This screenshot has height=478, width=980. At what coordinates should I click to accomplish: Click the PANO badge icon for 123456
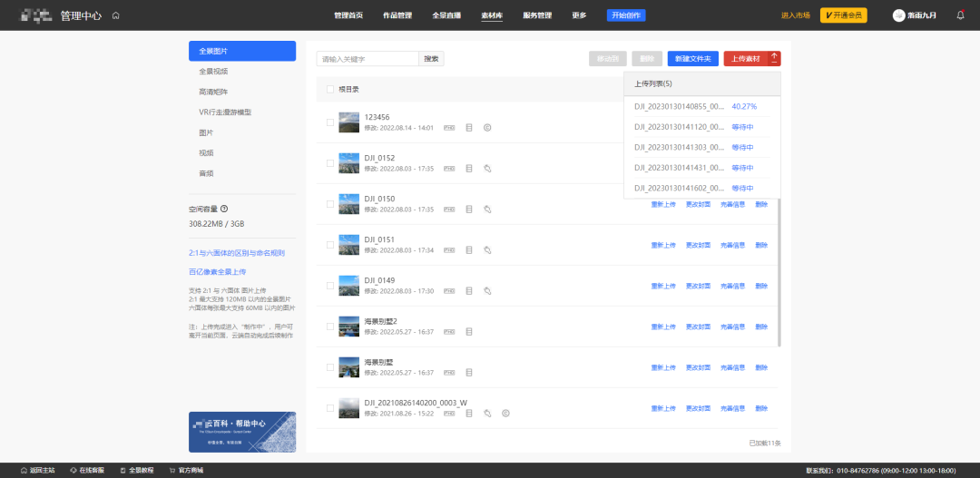point(449,128)
